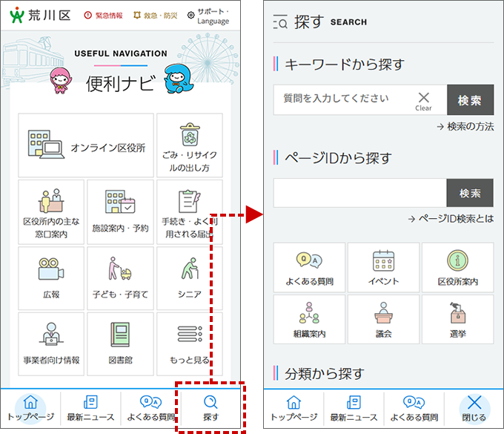Open the イベント calendar tile
The height and width of the screenshot is (434, 504).
(x=383, y=267)
